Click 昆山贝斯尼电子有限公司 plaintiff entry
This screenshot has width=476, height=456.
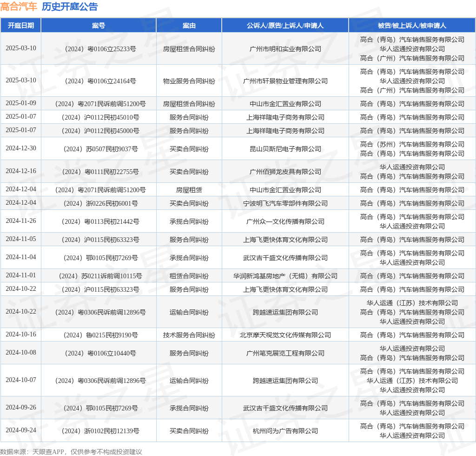(285, 148)
